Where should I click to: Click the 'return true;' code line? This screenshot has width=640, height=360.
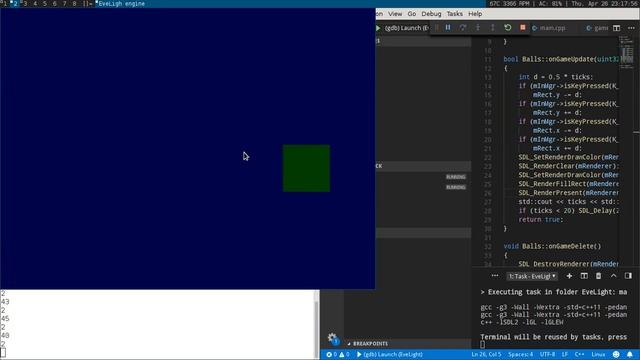[540, 220]
